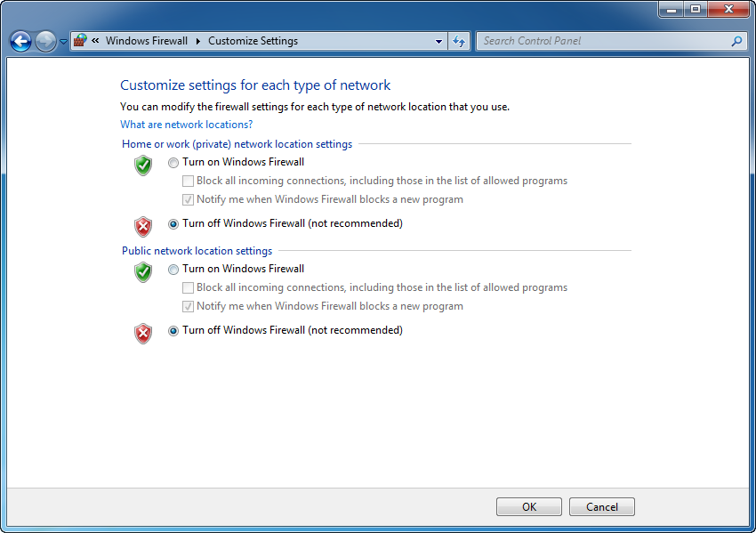Check Block all incoming connections for home network
The width and height of the screenshot is (756, 533).
188,181
